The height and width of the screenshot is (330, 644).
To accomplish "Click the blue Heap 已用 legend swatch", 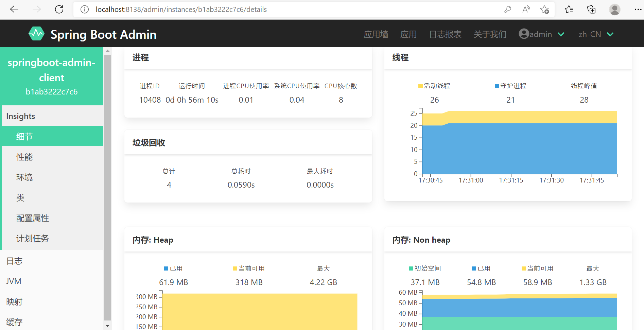I will tap(166, 268).
